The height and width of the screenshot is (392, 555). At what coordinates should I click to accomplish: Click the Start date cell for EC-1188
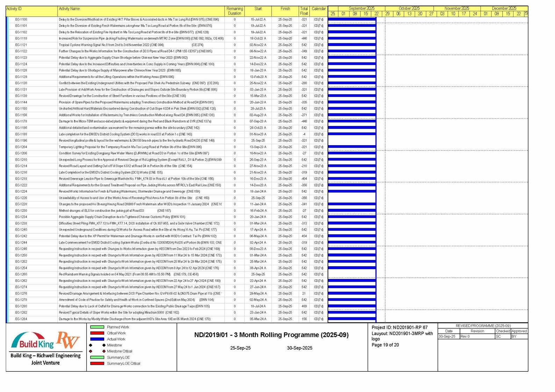(258, 134)
